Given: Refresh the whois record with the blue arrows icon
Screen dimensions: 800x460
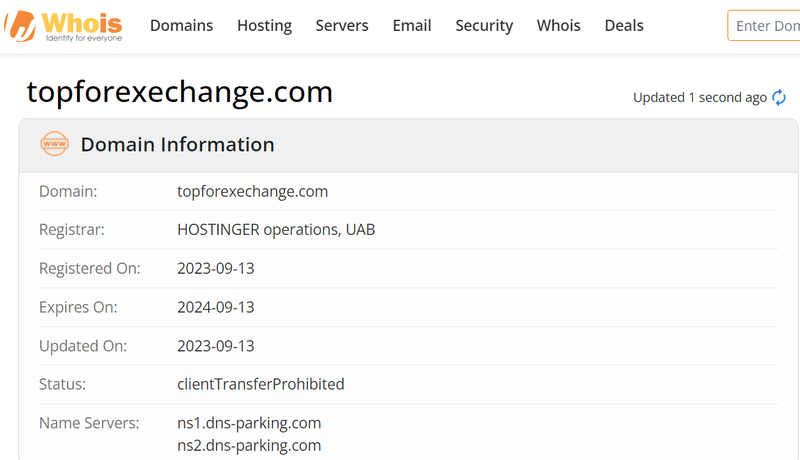Looking at the screenshot, I should tap(779, 97).
